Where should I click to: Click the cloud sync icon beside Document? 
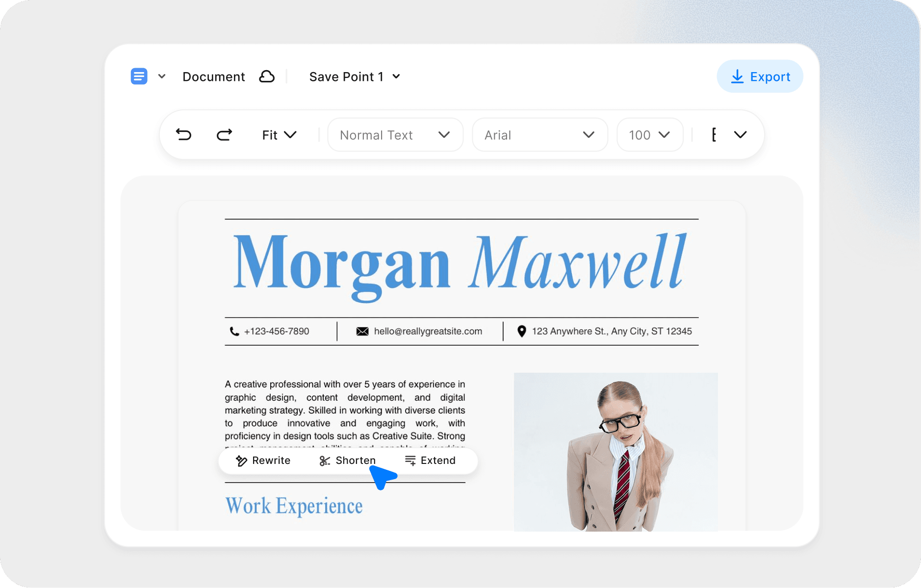coord(267,76)
